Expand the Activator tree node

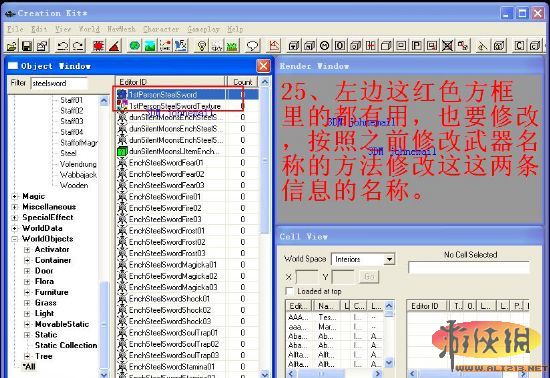[27, 250]
